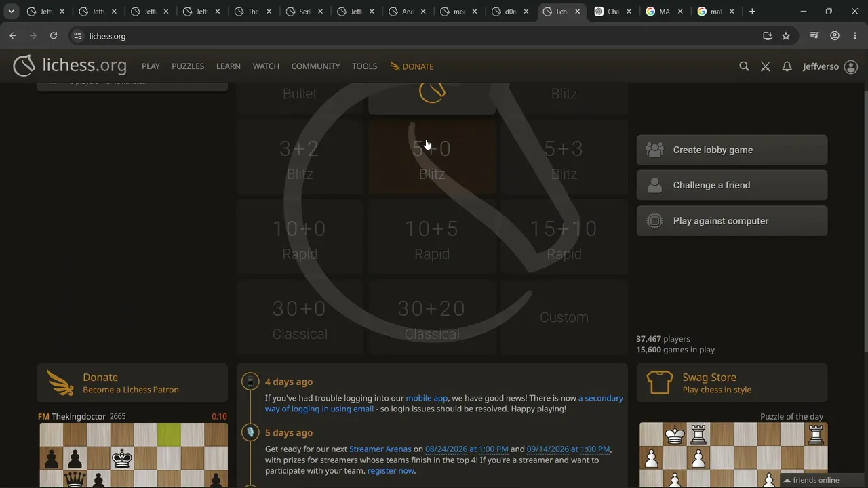The image size is (868, 488).
Task: Select the 5+0 Blitz pairing
Action: tap(432, 157)
